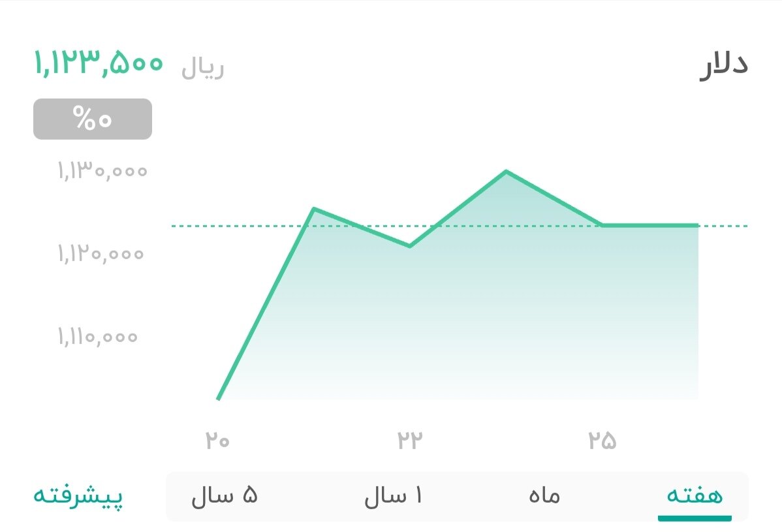The image size is (782, 532).
Task: Select the هفته (week) tab
Action: (x=693, y=495)
